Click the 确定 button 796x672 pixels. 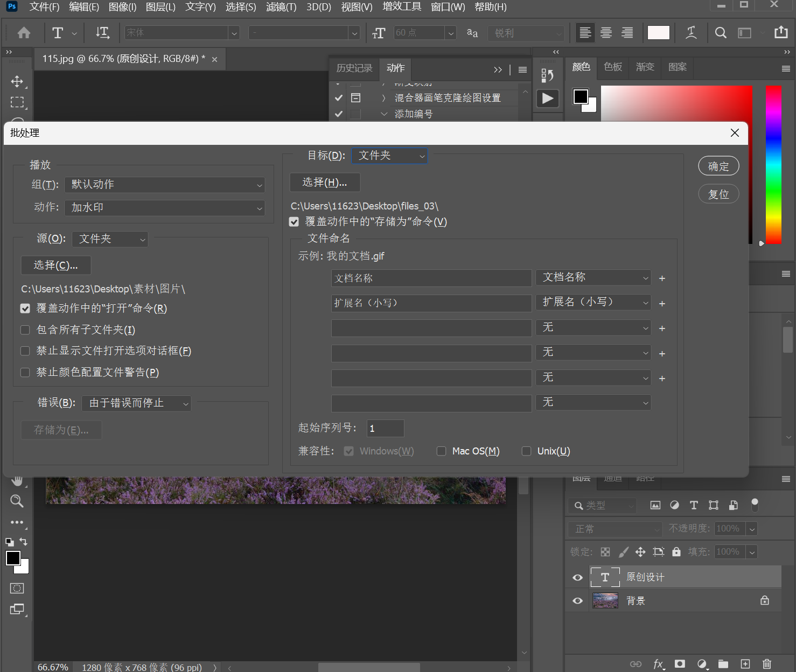point(718,166)
